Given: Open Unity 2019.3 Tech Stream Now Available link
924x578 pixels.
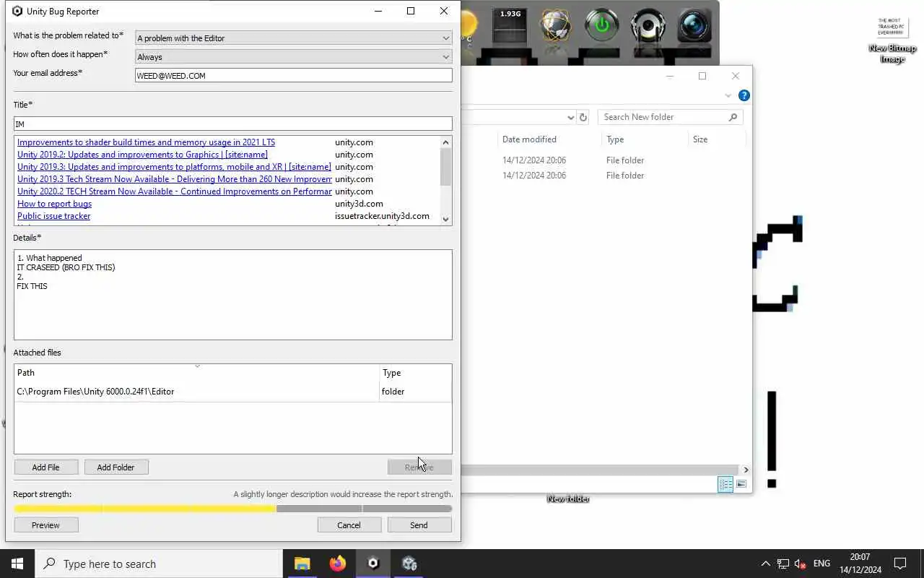Looking at the screenshot, I should point(175,179).
